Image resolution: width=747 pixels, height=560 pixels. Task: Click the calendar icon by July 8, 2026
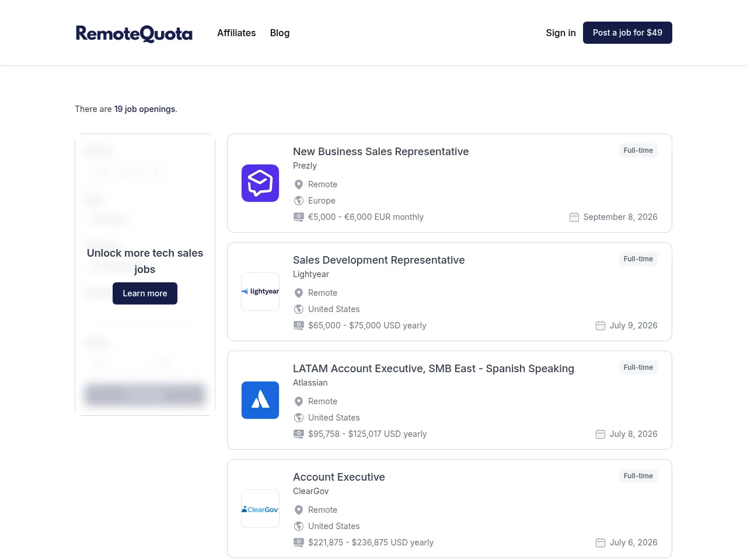point(601,434)
